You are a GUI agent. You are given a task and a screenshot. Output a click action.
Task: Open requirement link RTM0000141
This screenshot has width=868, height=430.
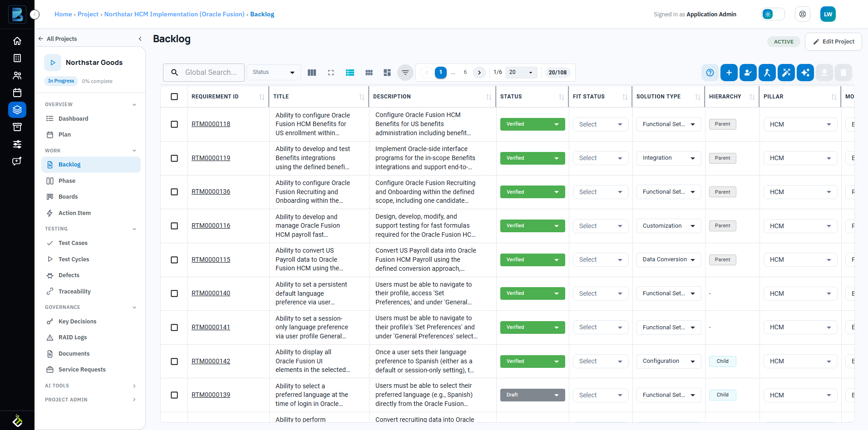(211, 327)
